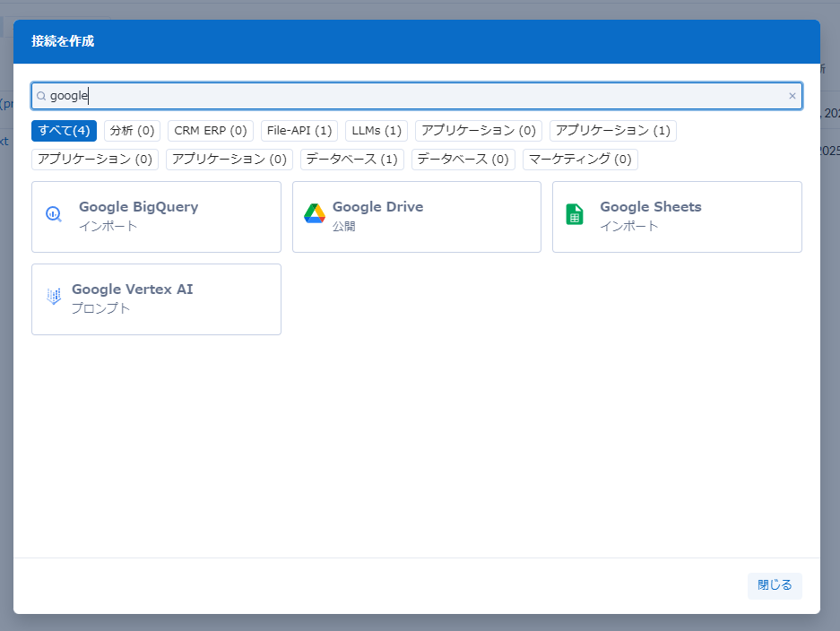Click the Google BigQuery logo icon
Viewport: 840px width, 631px height.
pos(54,215)
